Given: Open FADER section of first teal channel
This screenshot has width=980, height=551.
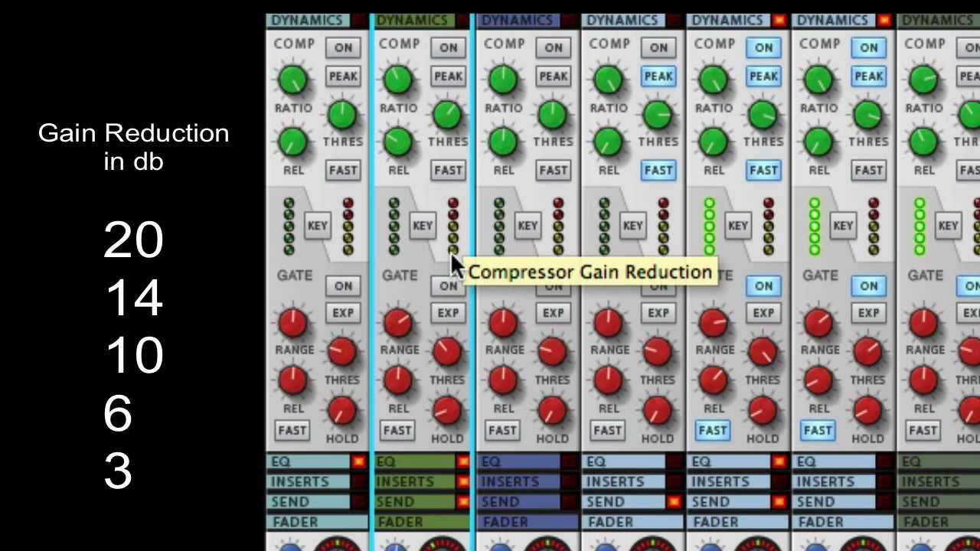Looking at the screenshot, I should pos(318,522).
